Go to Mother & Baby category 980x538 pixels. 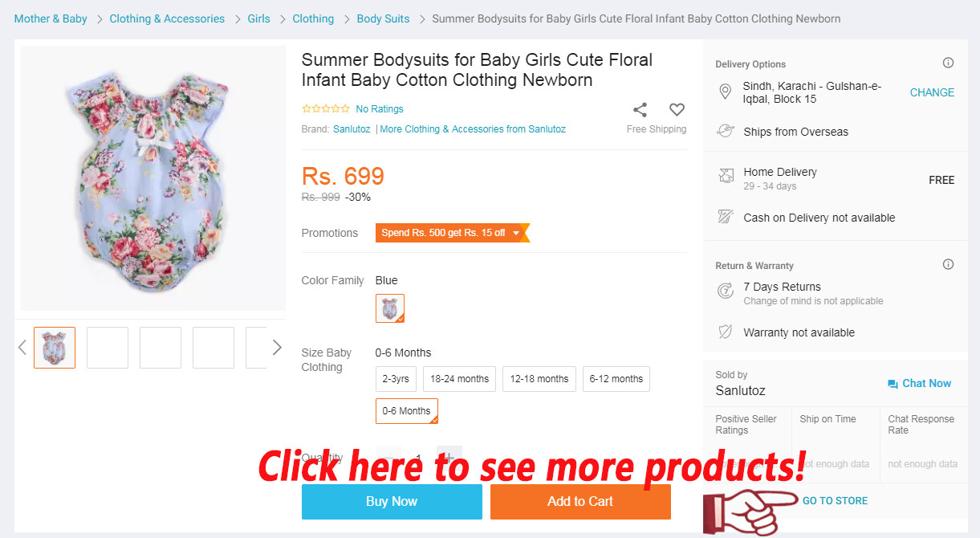click(51, 18)
